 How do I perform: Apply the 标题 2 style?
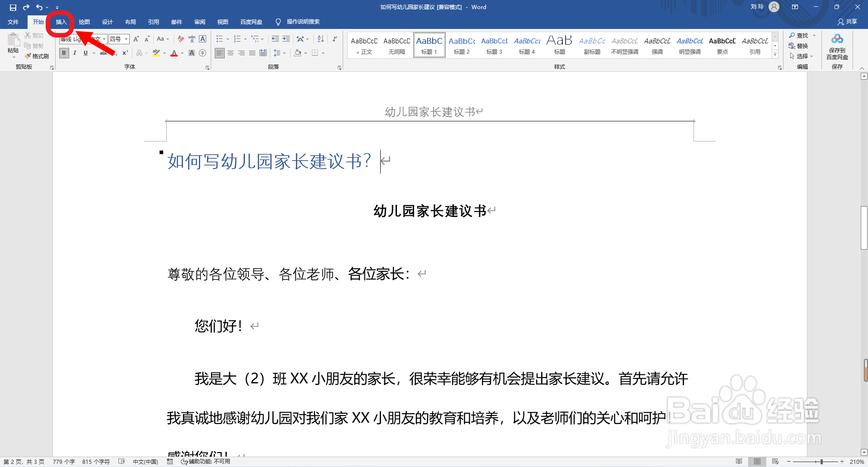(462, 45)
